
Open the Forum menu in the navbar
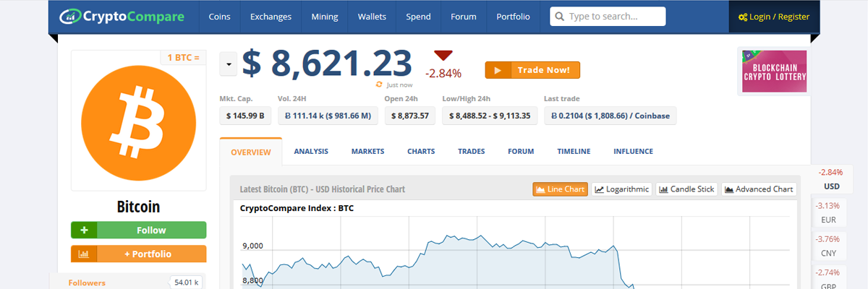pyautogui.click(x=463, y=17)
